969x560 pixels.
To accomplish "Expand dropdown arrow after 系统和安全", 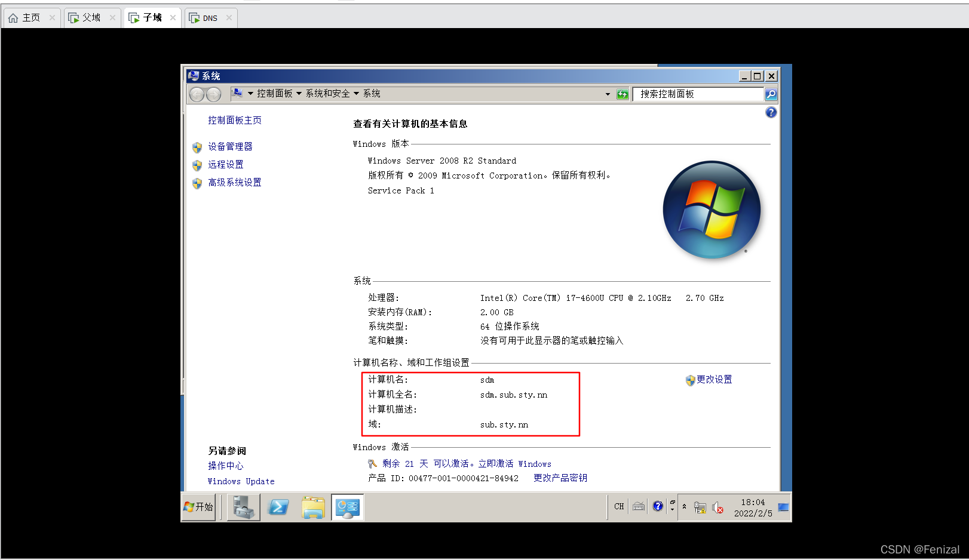I will pyautogui.click(x=356, y=94).
